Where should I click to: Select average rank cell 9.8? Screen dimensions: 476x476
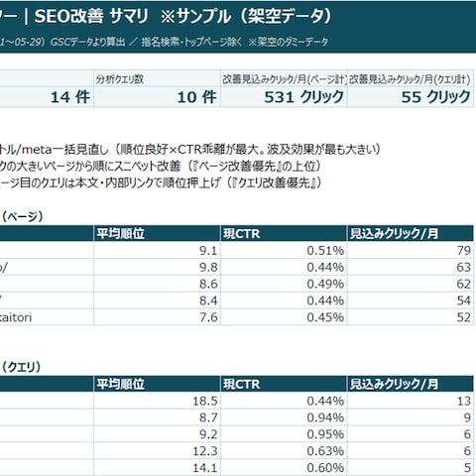157,267
